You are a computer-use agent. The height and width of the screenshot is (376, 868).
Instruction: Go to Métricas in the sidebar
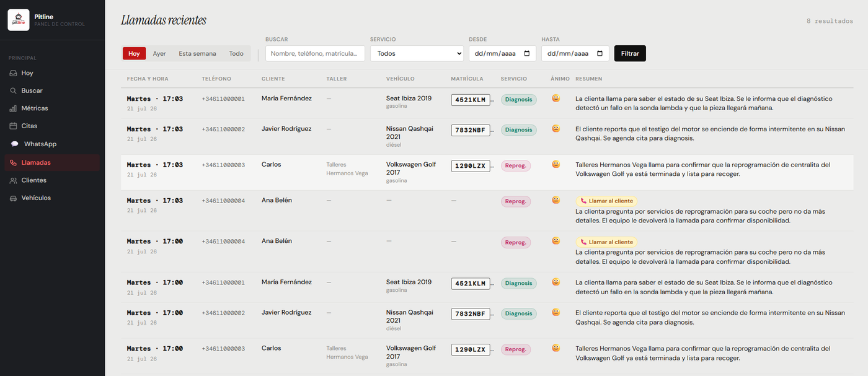(53, 108)
